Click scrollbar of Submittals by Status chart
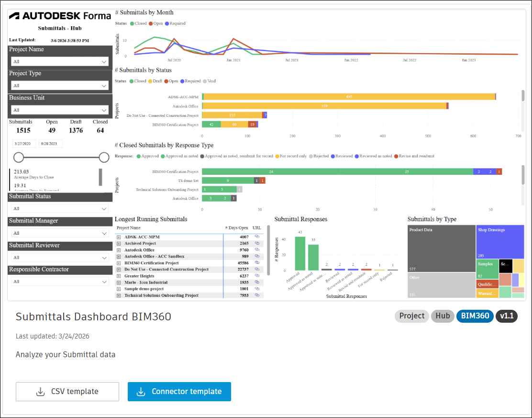 (x=523, y=95)
